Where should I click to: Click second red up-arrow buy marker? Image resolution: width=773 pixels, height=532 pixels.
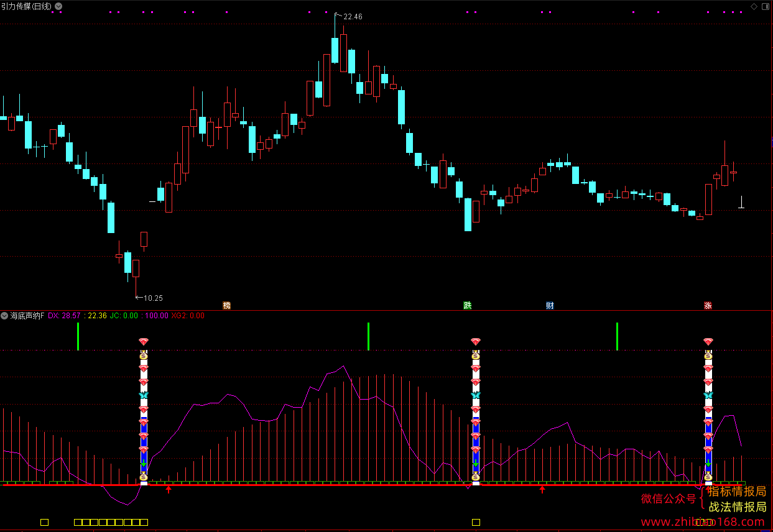[542, 490]
